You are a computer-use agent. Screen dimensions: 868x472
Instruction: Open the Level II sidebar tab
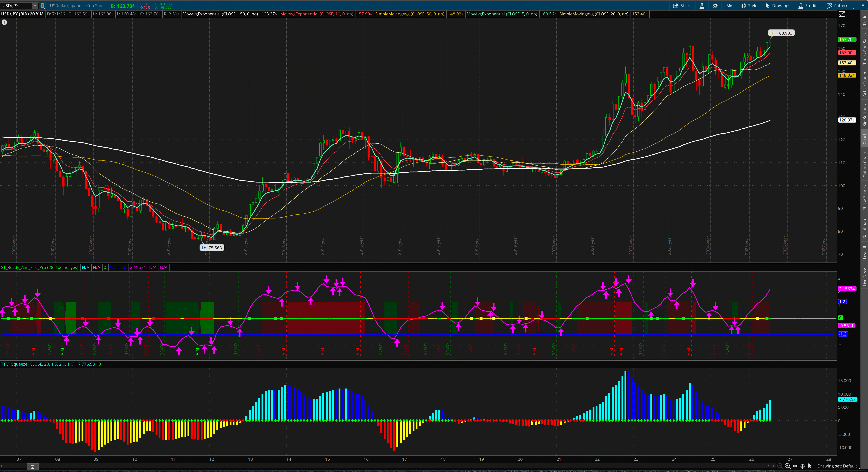point(864,252)
